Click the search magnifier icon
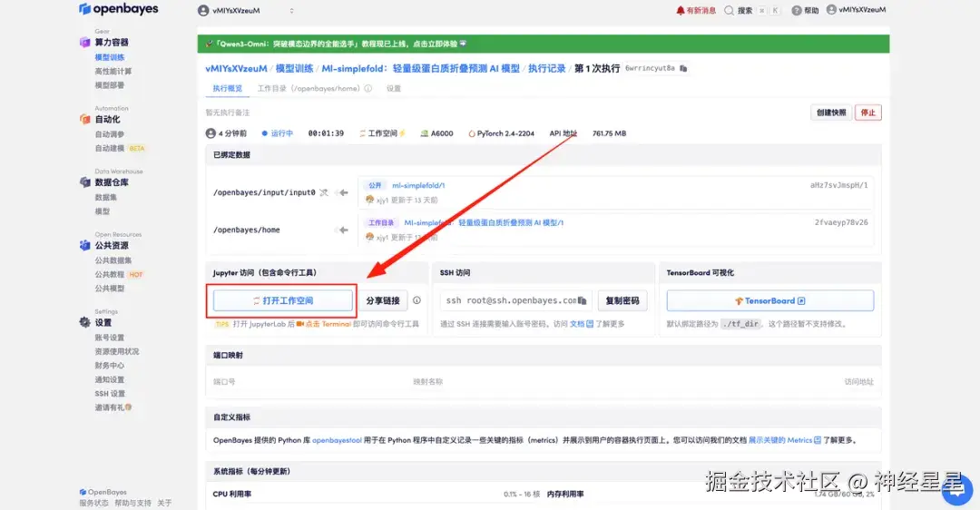The height and width of the screenshot is (510, 980). 729,10
